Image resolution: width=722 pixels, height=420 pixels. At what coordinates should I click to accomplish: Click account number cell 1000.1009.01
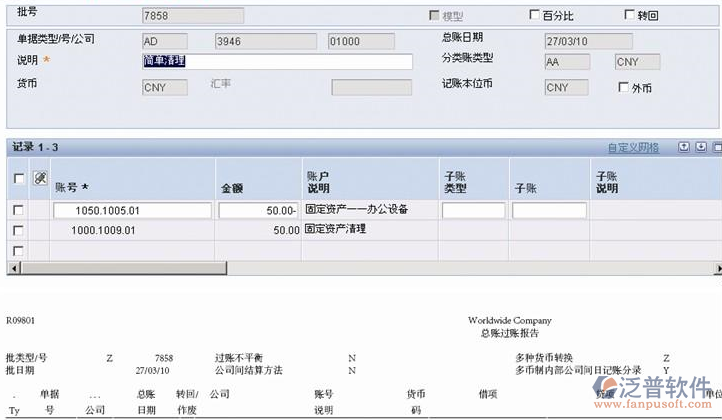click(104, 230)
